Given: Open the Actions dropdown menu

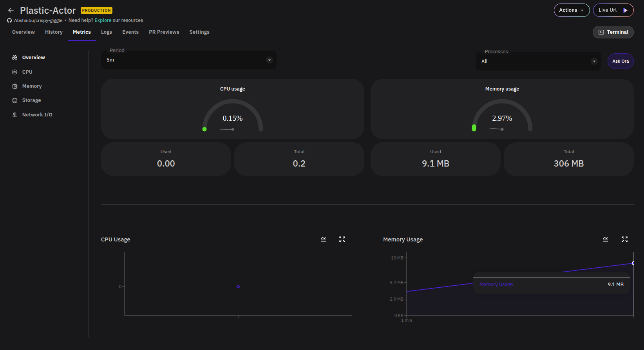Looking at the screenshot, I should [572, 10].
